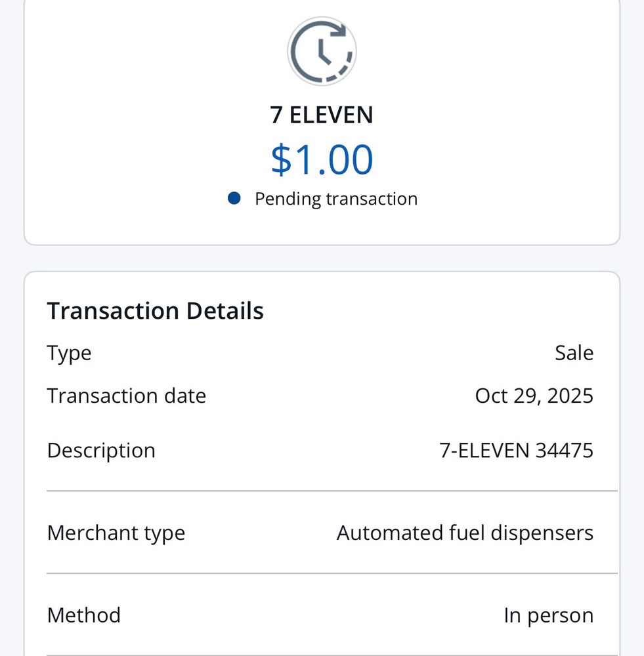Click the Oct 29, 2025 date
This screenshot has width=644, height=656.
[534, 396]
